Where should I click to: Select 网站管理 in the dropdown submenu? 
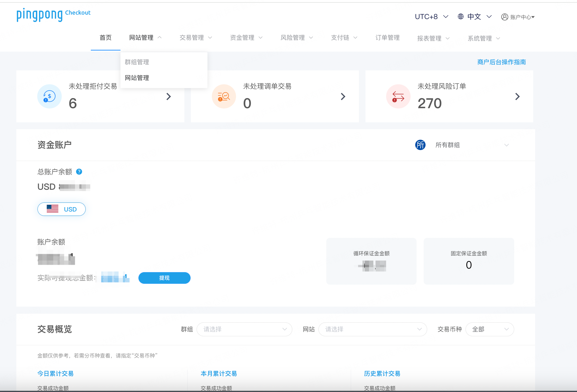pos(137,78)
